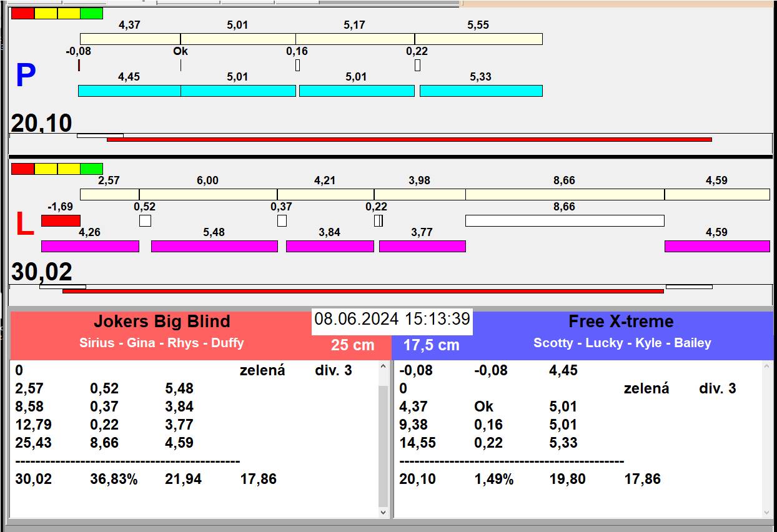This screenshot has height=532, width=777.
Task: Click the 0,16 changeover marker in P lane
Action: pyautogui.click(x=297, y=65)
